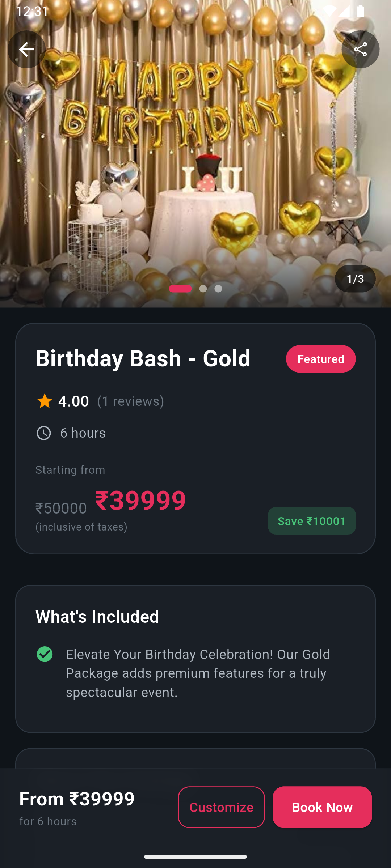Tap the clock duration icon
391x868 pixels.
click(44, 433)
